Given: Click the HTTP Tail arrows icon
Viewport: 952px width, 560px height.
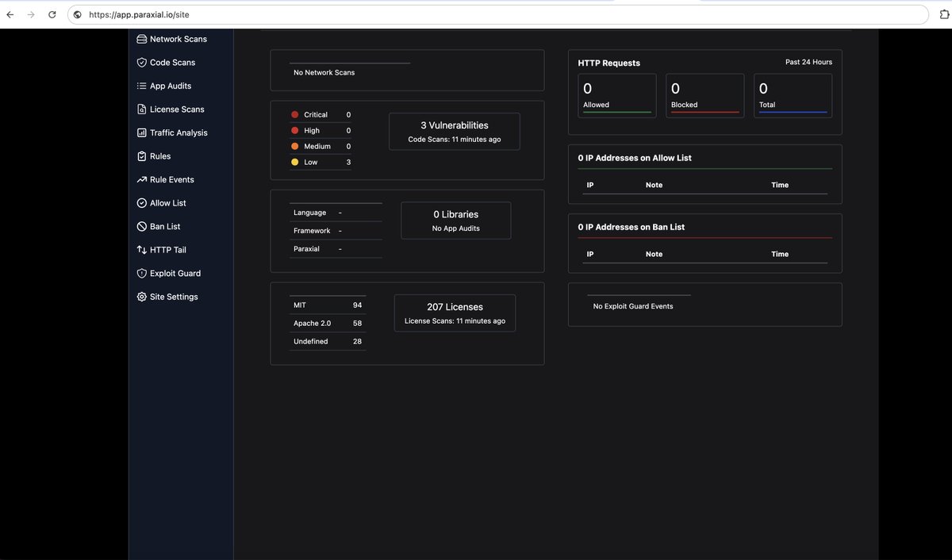Looking at the screenshot, I should [x=141, y=249].
